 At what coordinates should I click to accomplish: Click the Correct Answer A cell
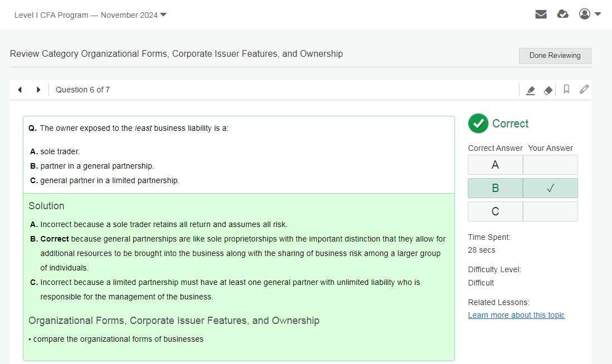(x=495, y=165)
